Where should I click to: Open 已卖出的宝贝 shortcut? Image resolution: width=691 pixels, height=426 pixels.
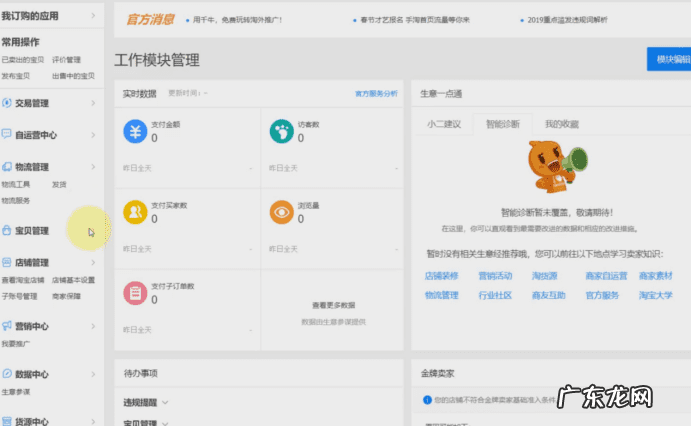[x=22, y=59]
